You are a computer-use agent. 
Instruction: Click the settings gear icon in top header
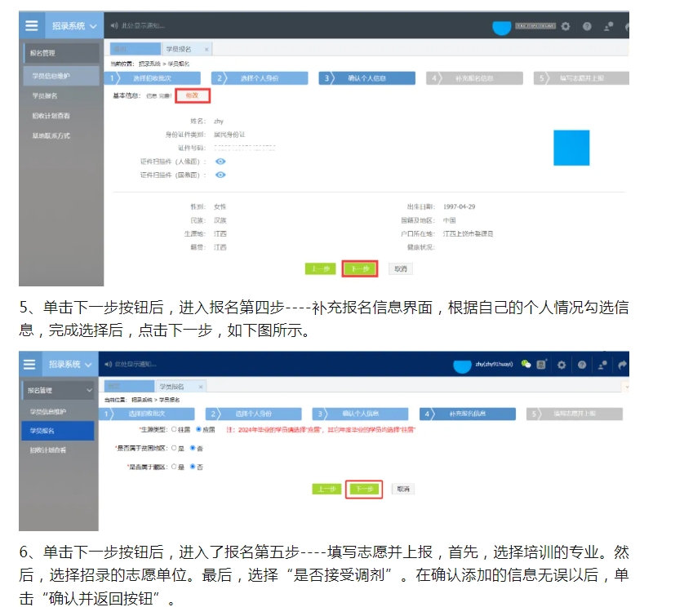point(566,27)
